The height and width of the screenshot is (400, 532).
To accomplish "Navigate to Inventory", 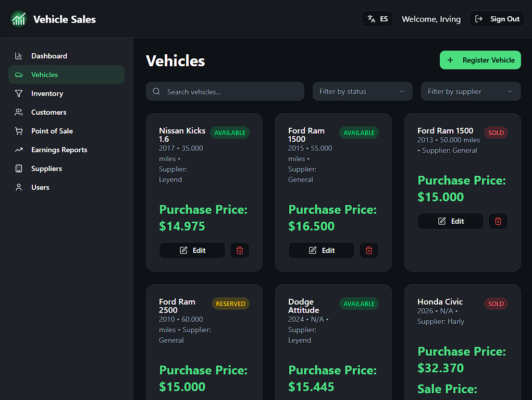I will 66,93.
